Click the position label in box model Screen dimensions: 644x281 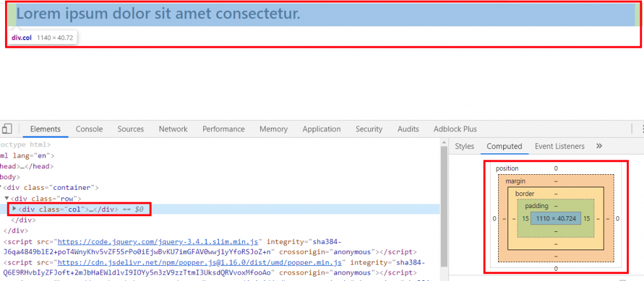508,168
